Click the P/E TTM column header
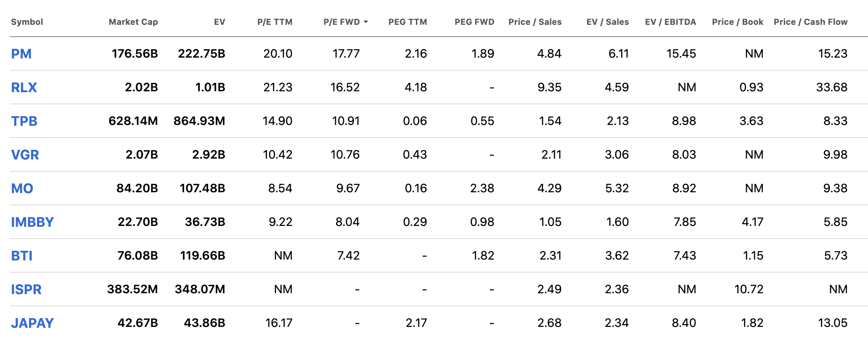 [x=275, y=22]
